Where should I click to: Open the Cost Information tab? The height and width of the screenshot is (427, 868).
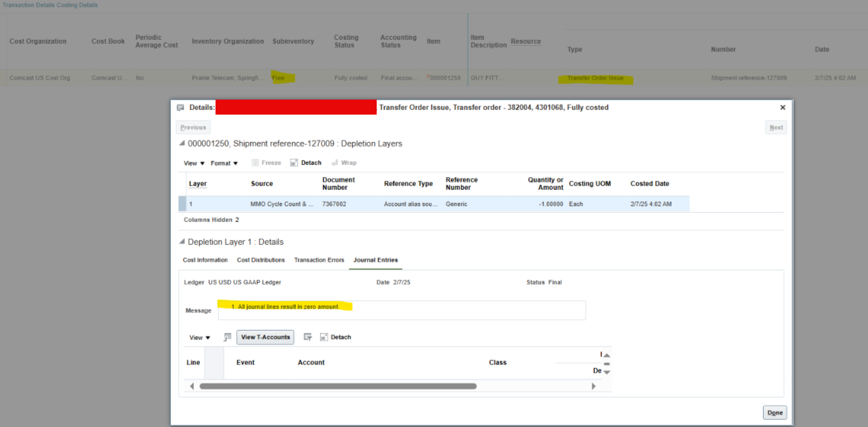(205, 259)
